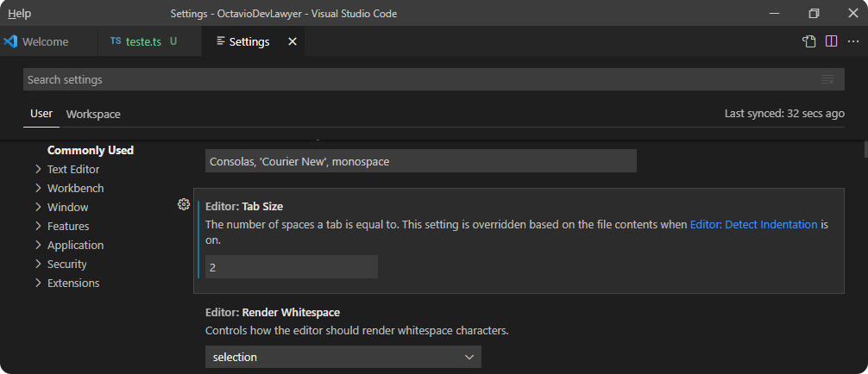This screenshot has width=868, height=374.
Task: Open the Render Whitespace dropdown
Action: tap(343, 357)
